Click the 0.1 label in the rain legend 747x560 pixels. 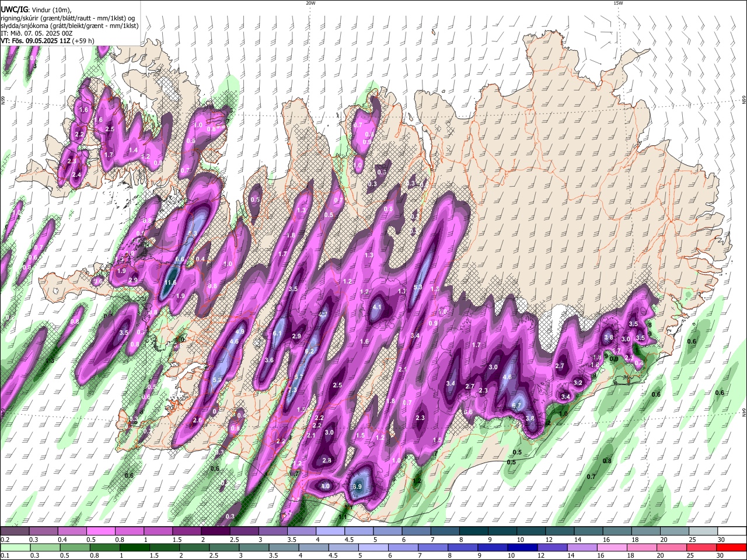tap(5, 555)
